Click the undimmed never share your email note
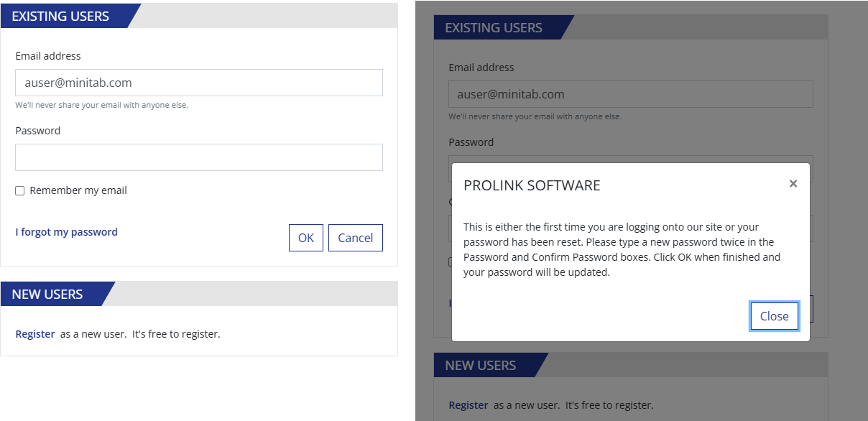This screenshot has width=868, height=421. click(102, 105)
